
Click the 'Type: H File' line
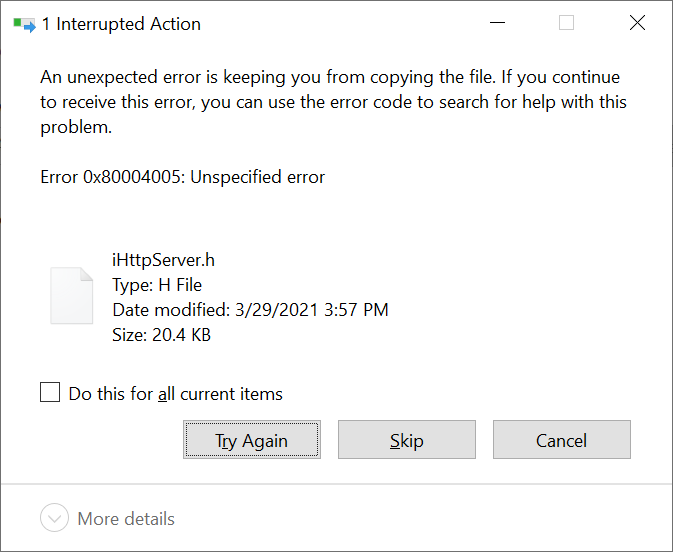point(157,285)
